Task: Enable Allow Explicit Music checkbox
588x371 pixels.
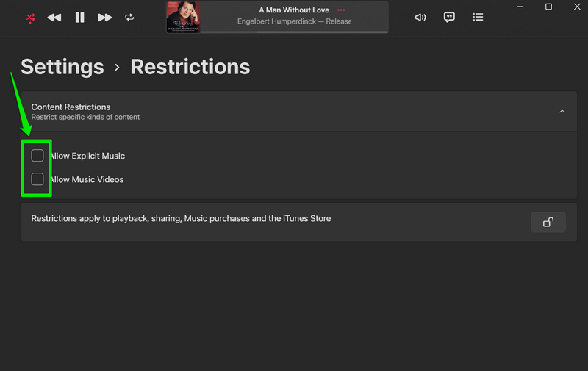Action: pos(37,156)
